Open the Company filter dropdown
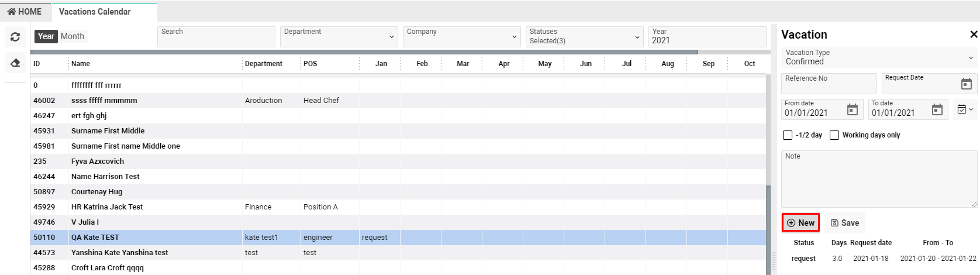 tap(514, 37)
